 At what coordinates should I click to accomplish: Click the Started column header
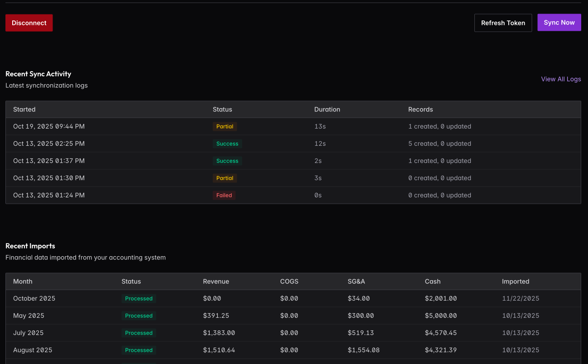pyautogui.click(x=24, y=110)
